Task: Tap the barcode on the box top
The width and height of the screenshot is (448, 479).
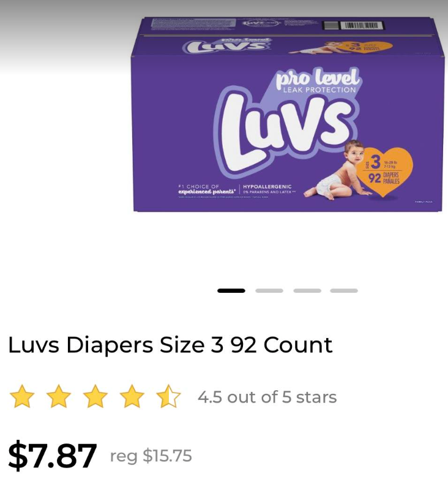Action: pyautogui.click(x=354, y=25)
